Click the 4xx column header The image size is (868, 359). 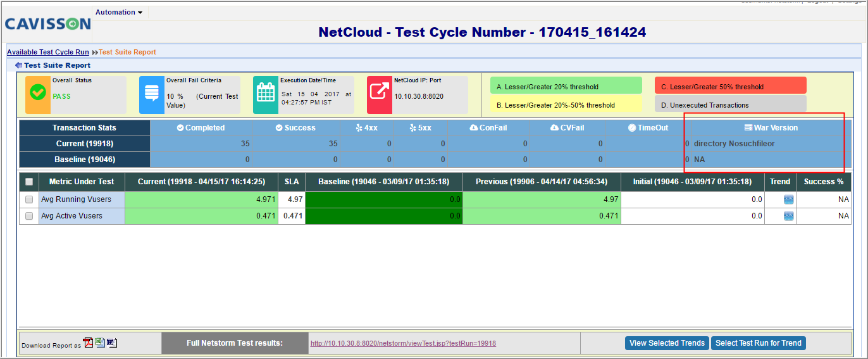point(366,128)
